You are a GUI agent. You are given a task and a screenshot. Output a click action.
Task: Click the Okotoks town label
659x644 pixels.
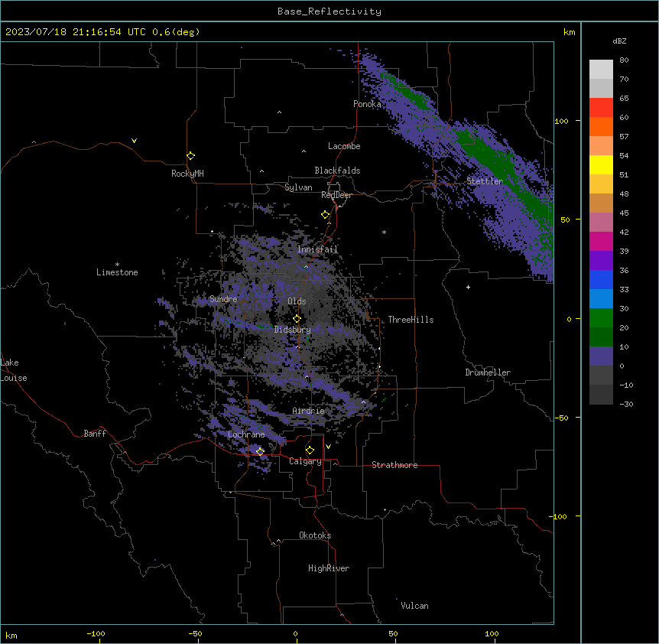click(315, 535)
